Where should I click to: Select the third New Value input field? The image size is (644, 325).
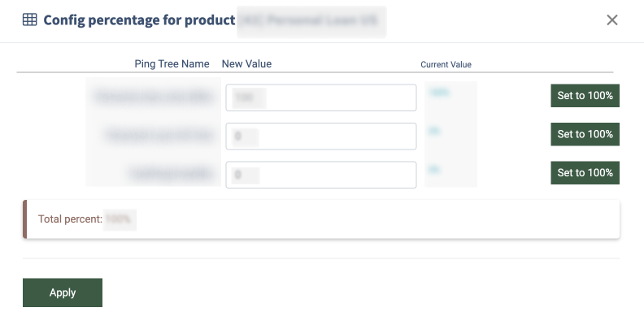320,175
